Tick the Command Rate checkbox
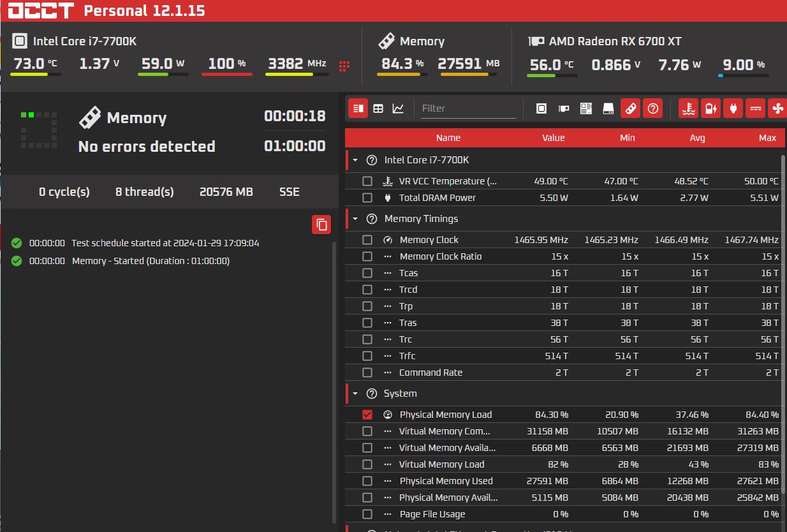Viewport: 787px width, 532px height. point(367,373)
